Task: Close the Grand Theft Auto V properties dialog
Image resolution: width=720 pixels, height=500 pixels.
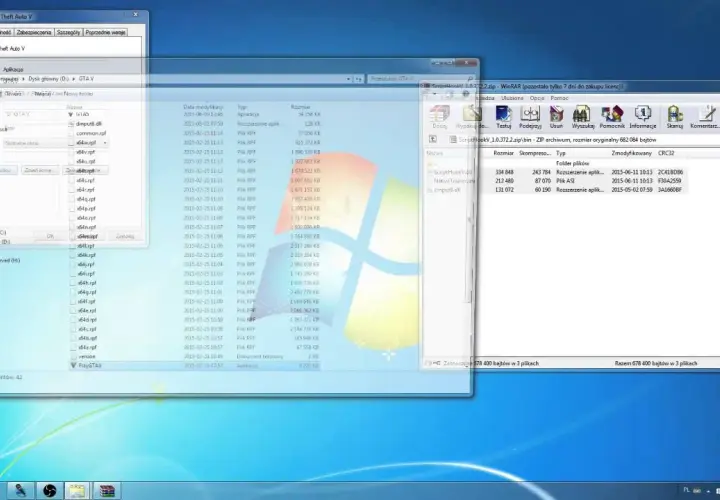Action: pos(135,15)
